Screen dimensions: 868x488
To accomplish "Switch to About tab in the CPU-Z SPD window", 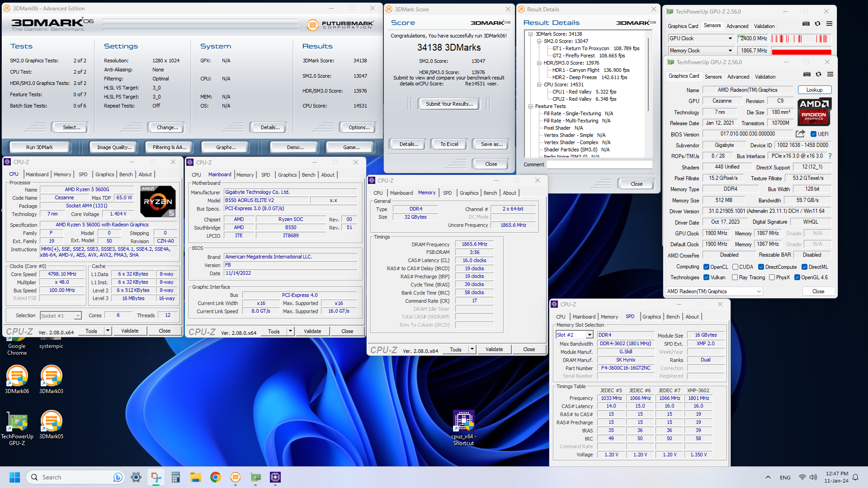I will tap(692, 317).
